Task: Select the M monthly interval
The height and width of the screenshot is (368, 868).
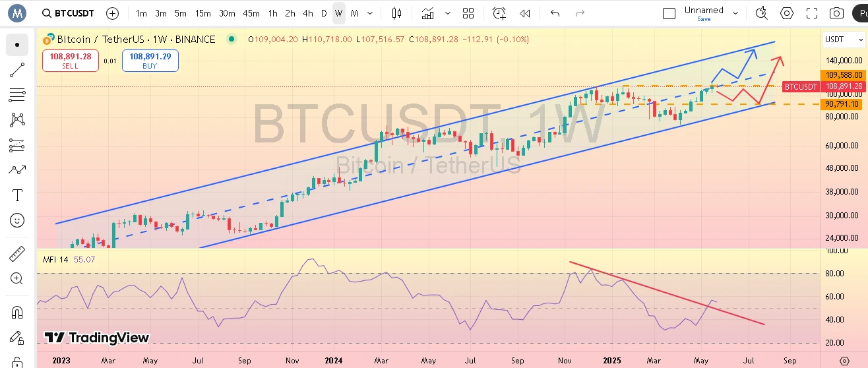Action: [354, 13]
